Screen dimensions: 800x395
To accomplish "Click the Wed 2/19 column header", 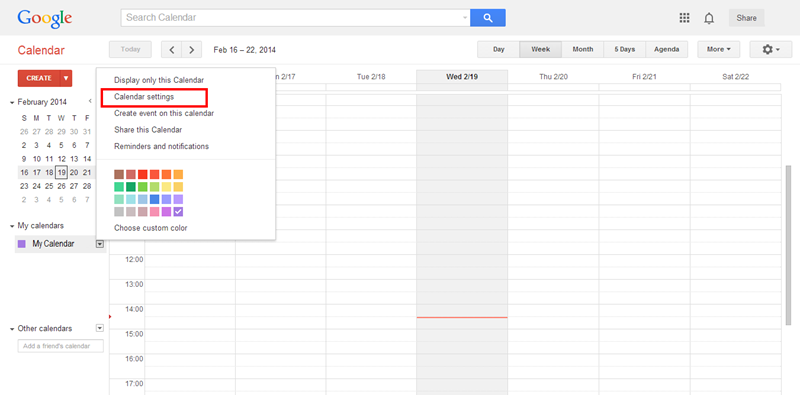I will point(462,77).
